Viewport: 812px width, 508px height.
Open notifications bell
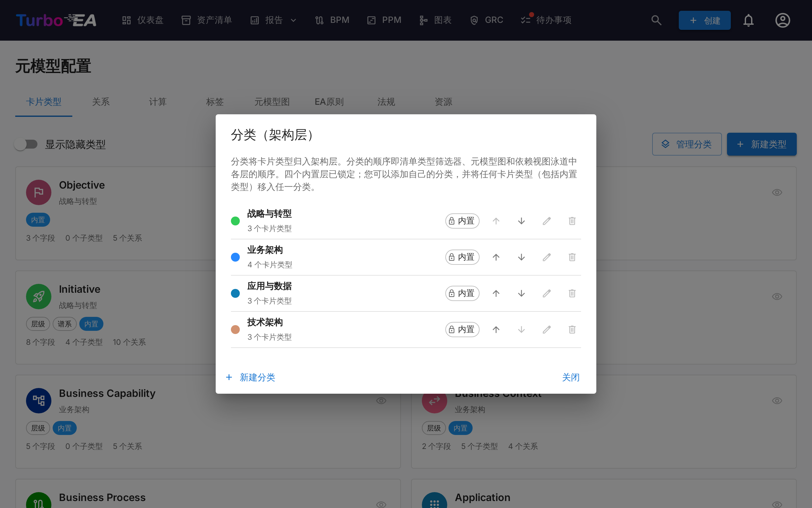[748, 20]
